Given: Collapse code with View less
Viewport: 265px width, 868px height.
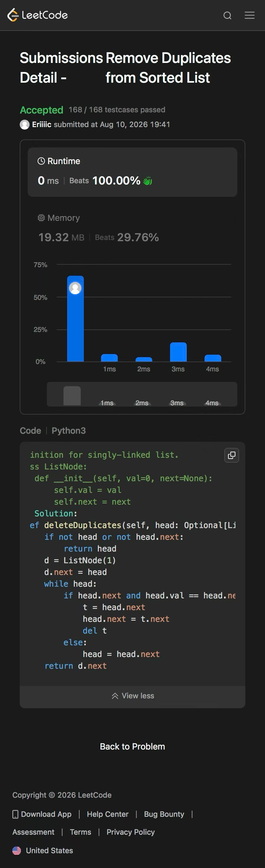Looking at the screenshot, I should coord(132,696).
